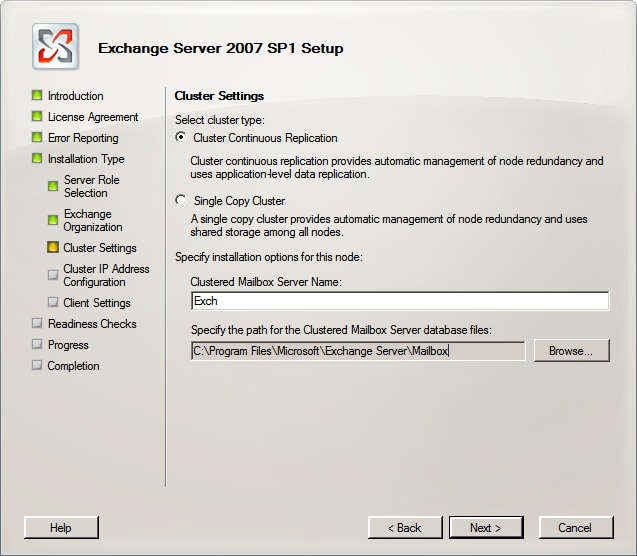Click the yellow square beside Cluster Settings step

point(53,247)
